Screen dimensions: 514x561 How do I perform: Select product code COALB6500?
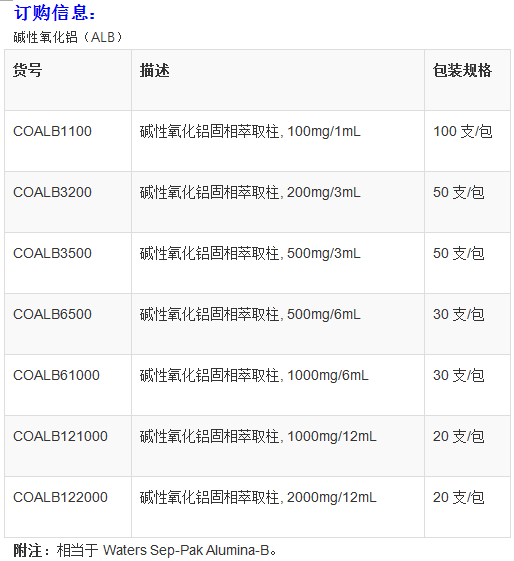pos(53,314)
